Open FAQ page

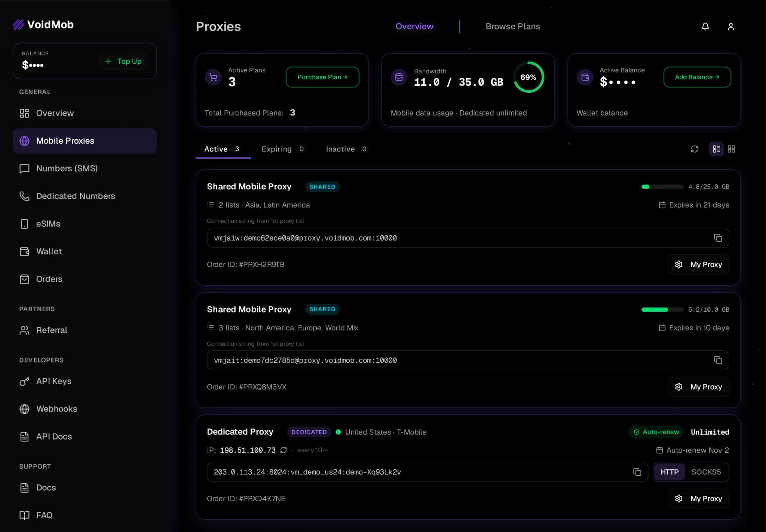click(x=85, y=516)
